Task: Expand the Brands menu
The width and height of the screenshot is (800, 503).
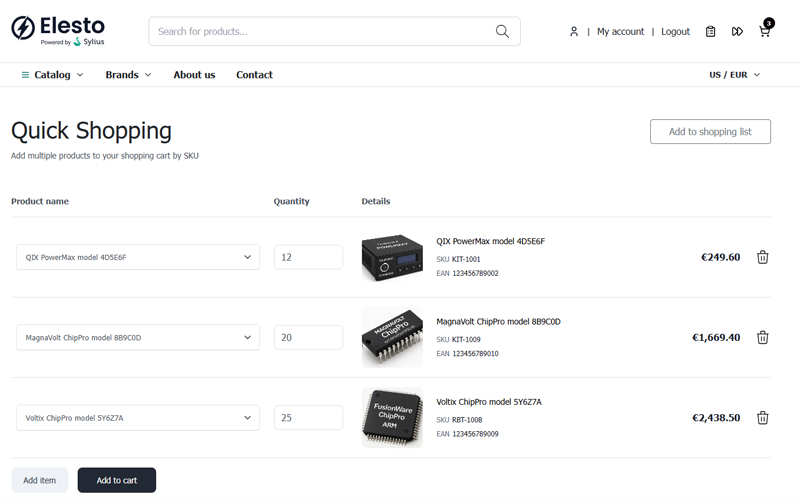Action: pos(128,75)
